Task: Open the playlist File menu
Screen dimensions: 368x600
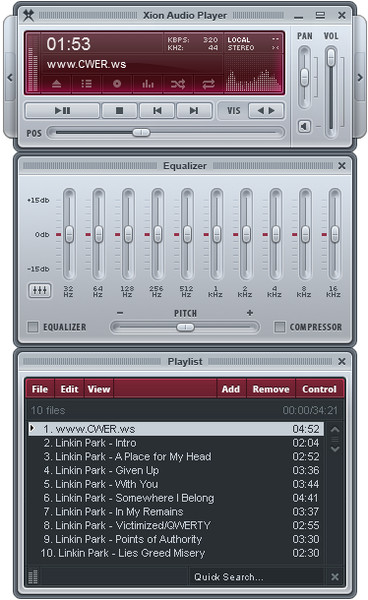Action: point(40,389)
